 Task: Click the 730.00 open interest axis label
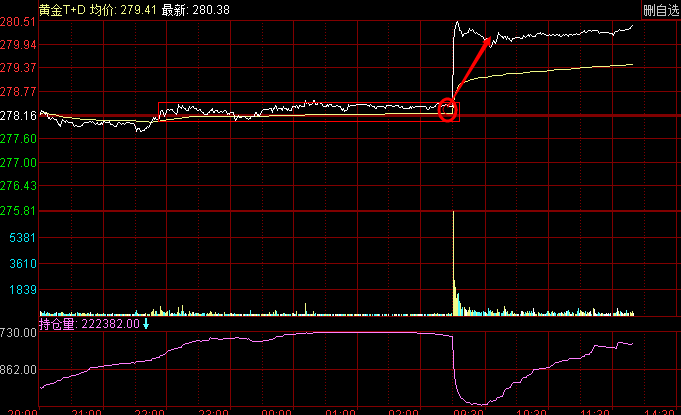19,334
